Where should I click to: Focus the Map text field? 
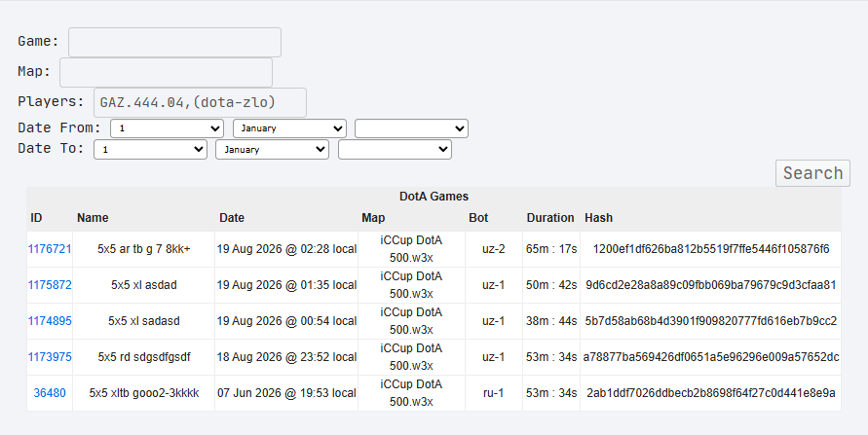click(x=166, y=72)
